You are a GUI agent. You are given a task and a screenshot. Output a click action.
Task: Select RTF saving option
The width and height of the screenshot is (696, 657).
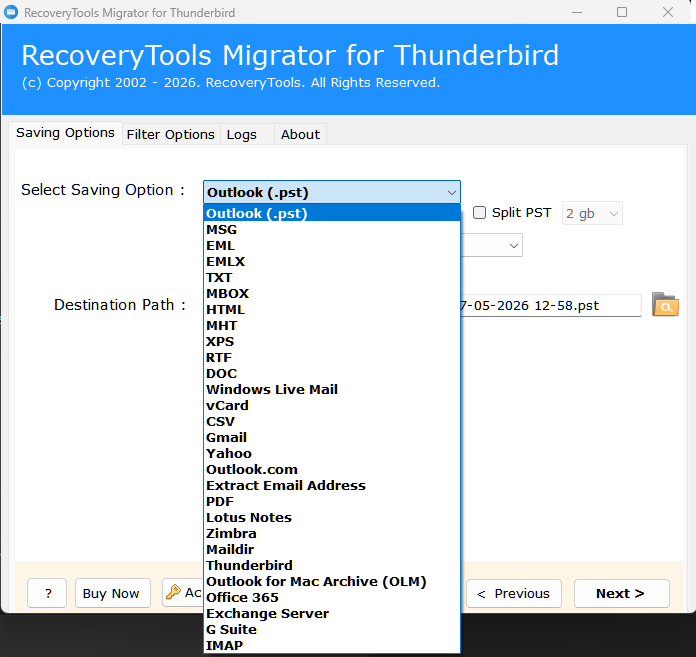(x=332, y=357)
